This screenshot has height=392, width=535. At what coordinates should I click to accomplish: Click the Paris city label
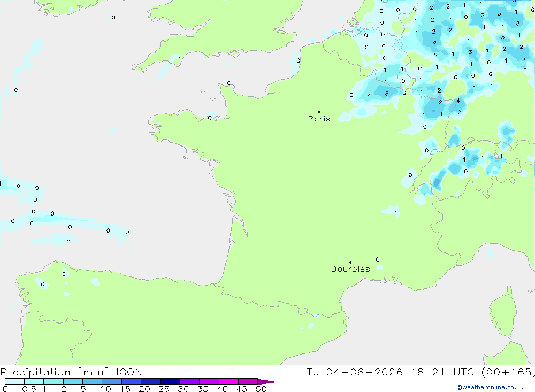tap(319, 119)
